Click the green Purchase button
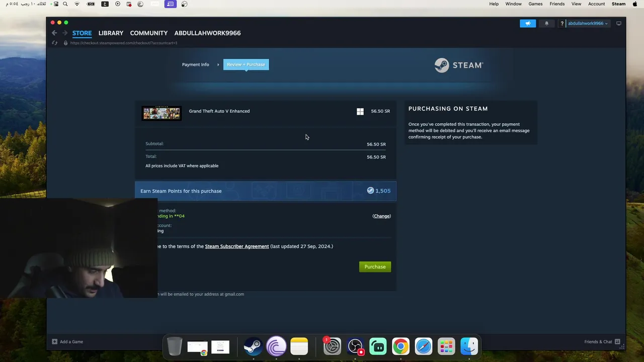The width and height of the screenshot is (644, 362). point(375,266)
